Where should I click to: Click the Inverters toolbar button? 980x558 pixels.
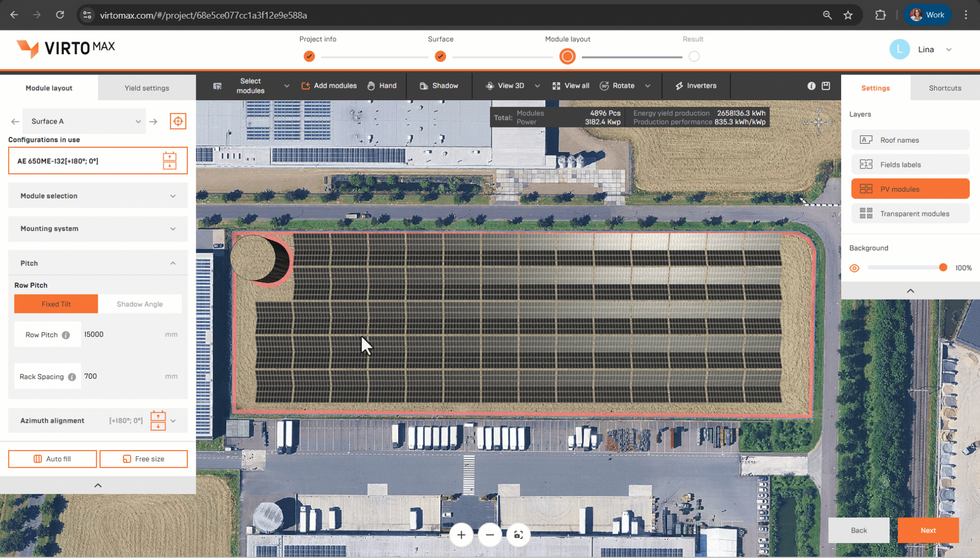pyautogui.click(x=696, y=86)
